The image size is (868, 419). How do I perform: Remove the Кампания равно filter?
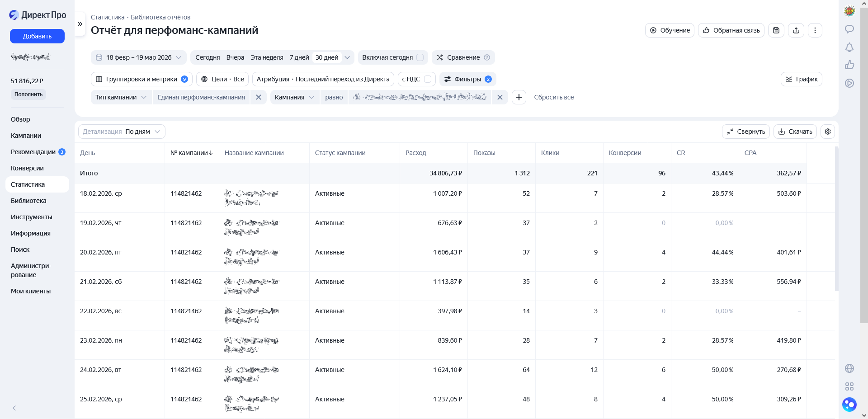pyautogui.click(x=500, y=97)
